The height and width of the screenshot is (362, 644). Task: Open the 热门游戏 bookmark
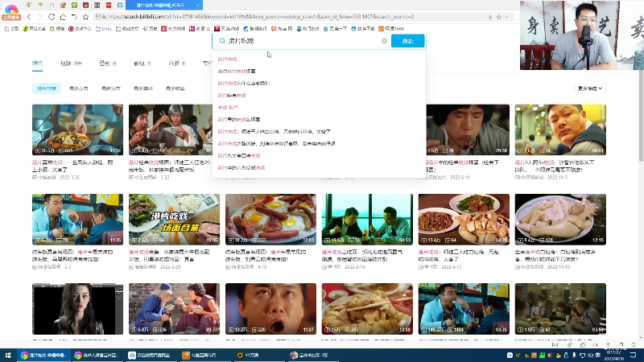pyautogui.click(x=308, y=29)
